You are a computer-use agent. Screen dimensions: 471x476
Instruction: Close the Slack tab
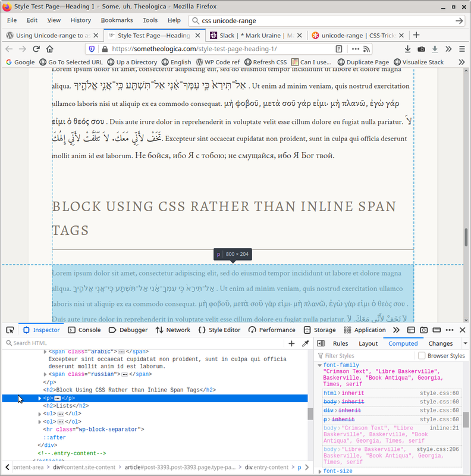(300, 36)
